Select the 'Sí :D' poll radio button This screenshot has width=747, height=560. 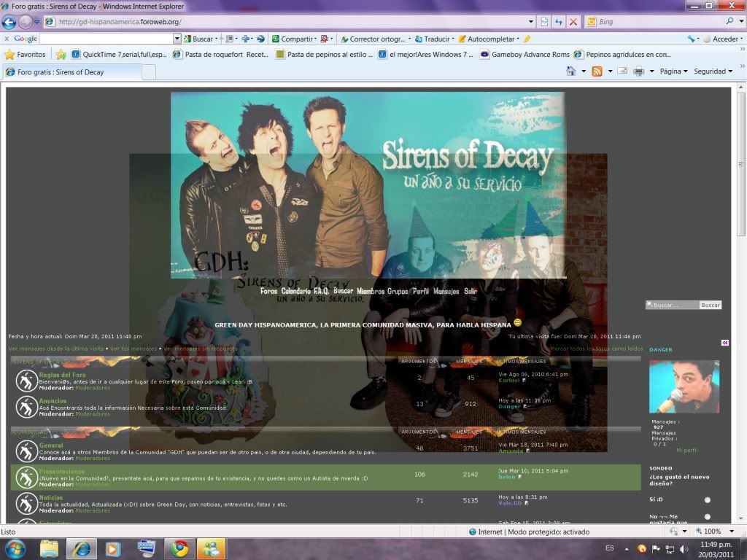pos(708,499)
